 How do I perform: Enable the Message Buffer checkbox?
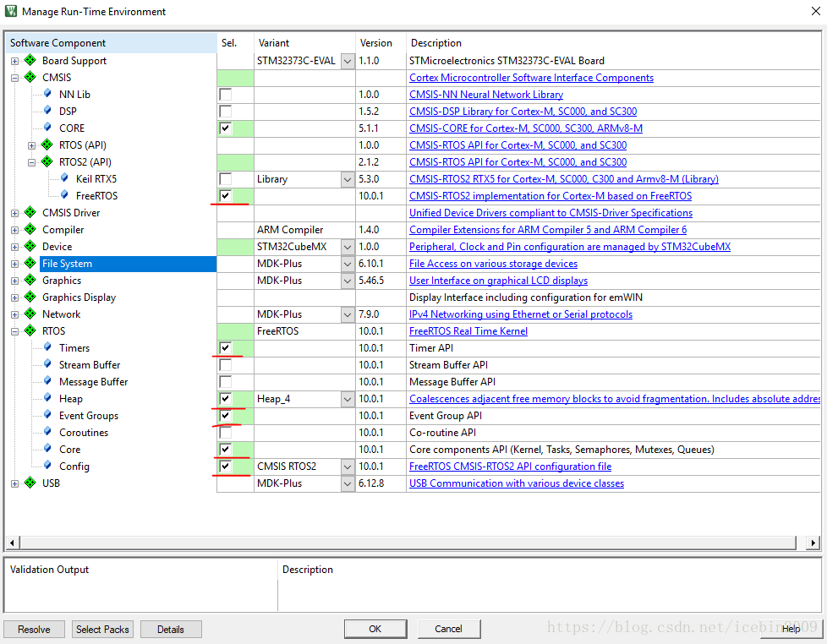click(x=226, y=381)
